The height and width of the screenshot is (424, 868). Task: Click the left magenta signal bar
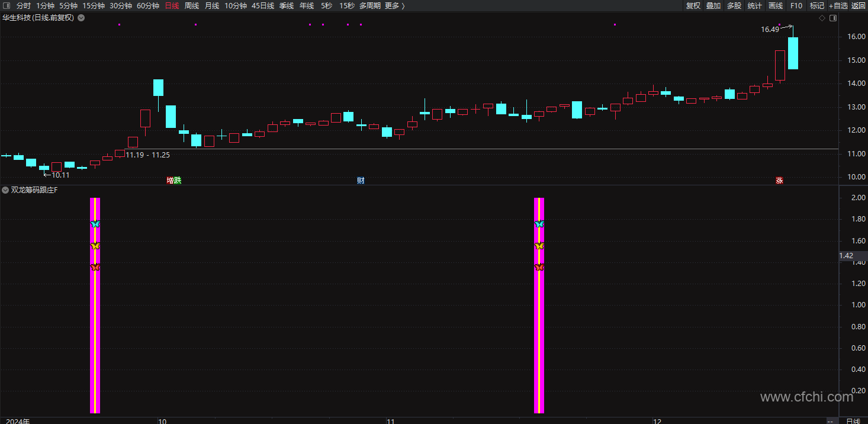95,305
